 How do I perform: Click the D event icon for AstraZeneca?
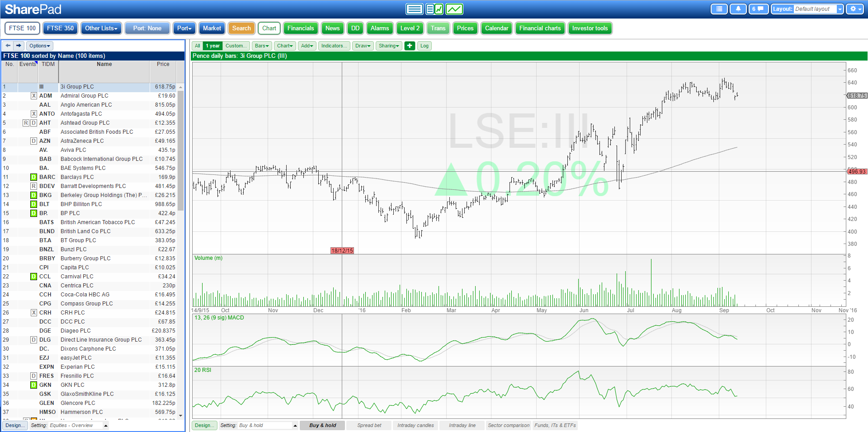(33, 141)
